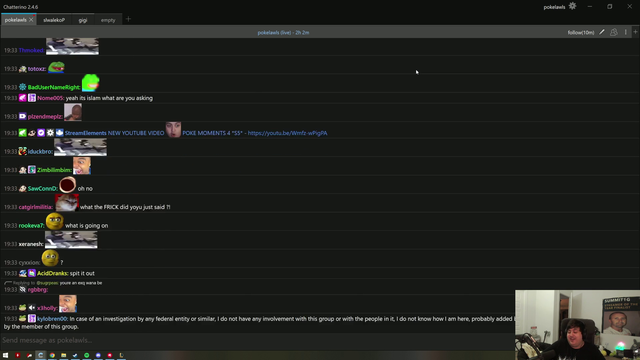Image resolution: width=640 pixels, height=360 pixels.
Task: Click the Nome005 username
Action: 50,98
